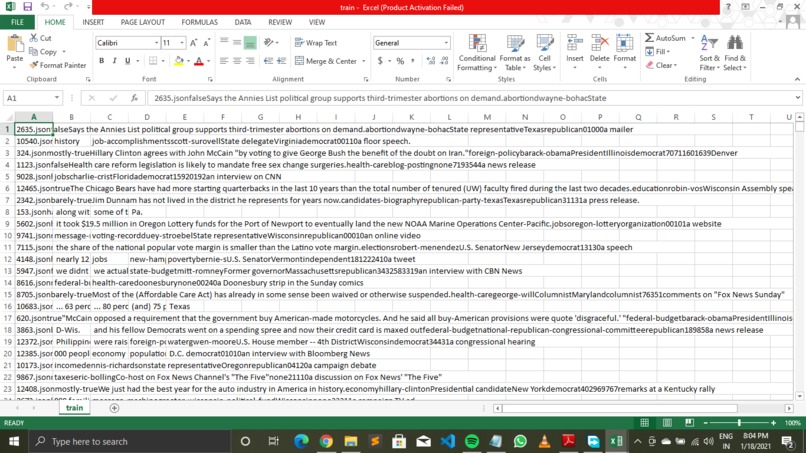Open the font size 11 dropdown
Viewport: 806px width, 453px height.
coord(181,43)
